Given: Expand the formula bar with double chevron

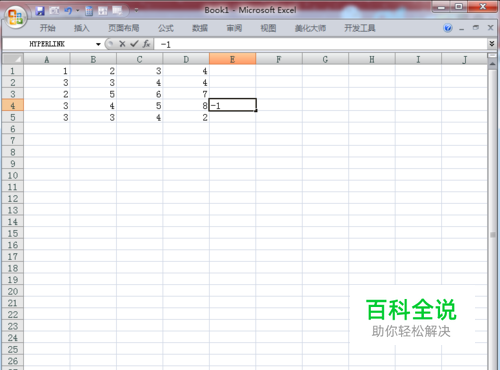Looking at the screenshot, I should (492, 44).
